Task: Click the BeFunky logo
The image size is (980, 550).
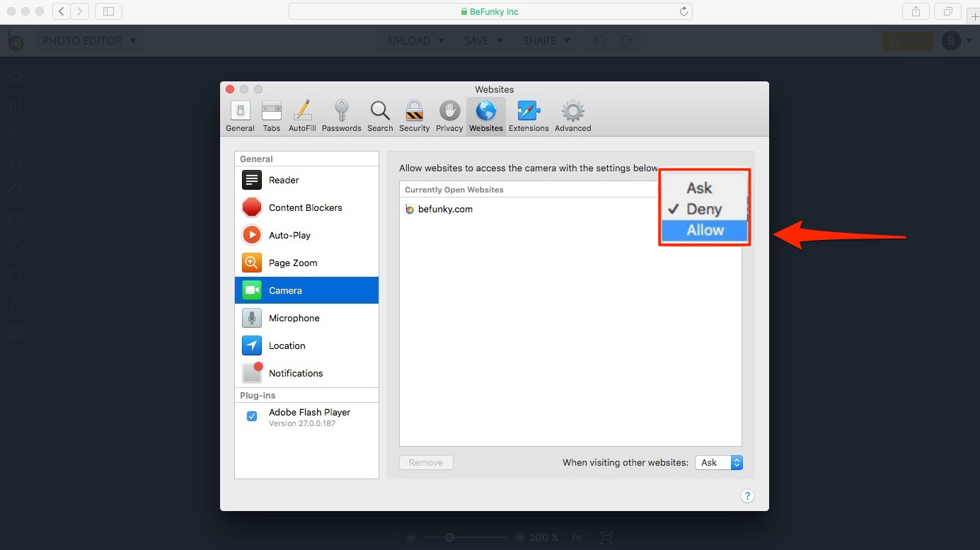Action: 16,41
